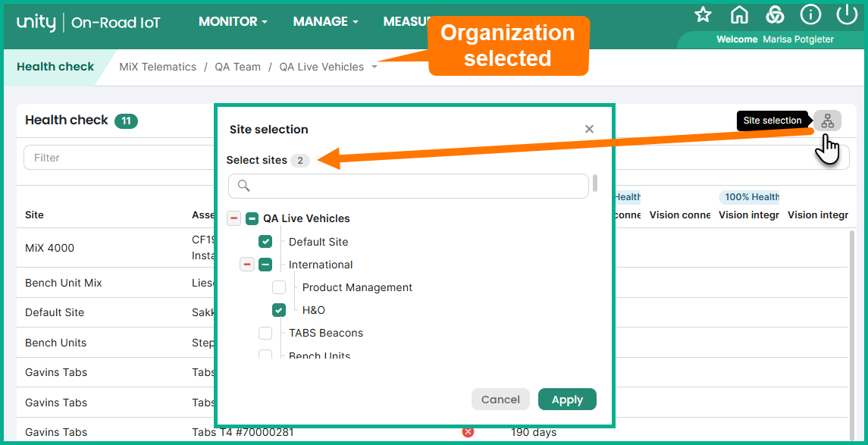Uncheck the H&O checkbox
The image size is (868, 445).
279,310
